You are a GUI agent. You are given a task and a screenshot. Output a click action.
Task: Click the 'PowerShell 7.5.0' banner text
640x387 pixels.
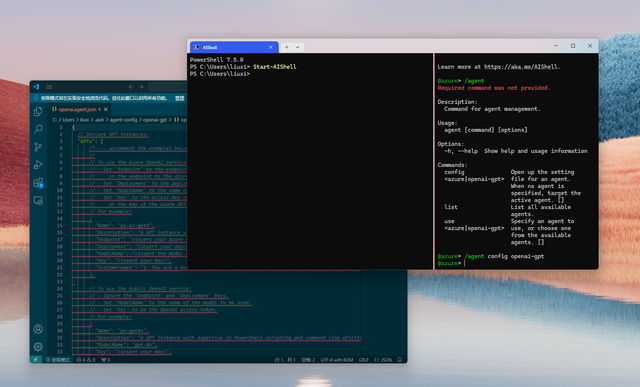pos(216,60)
